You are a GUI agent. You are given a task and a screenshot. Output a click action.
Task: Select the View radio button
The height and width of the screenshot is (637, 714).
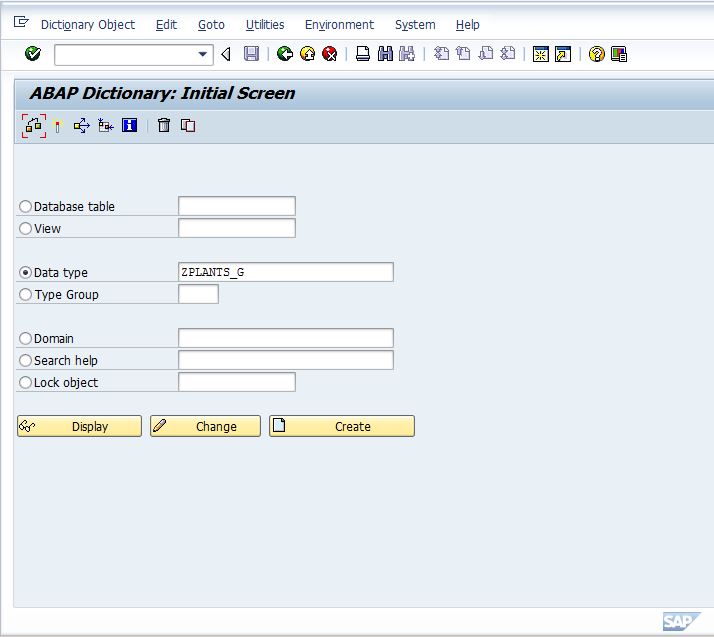(26, 228)
